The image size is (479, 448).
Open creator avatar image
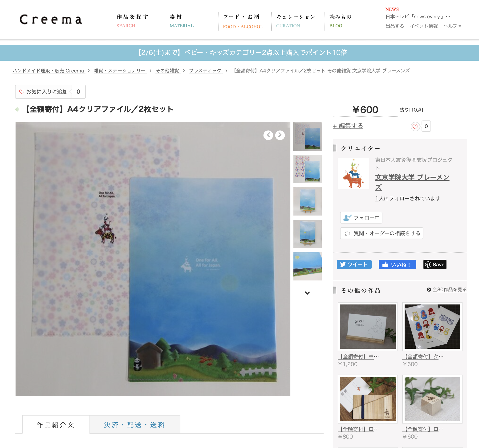pos(353,173)
